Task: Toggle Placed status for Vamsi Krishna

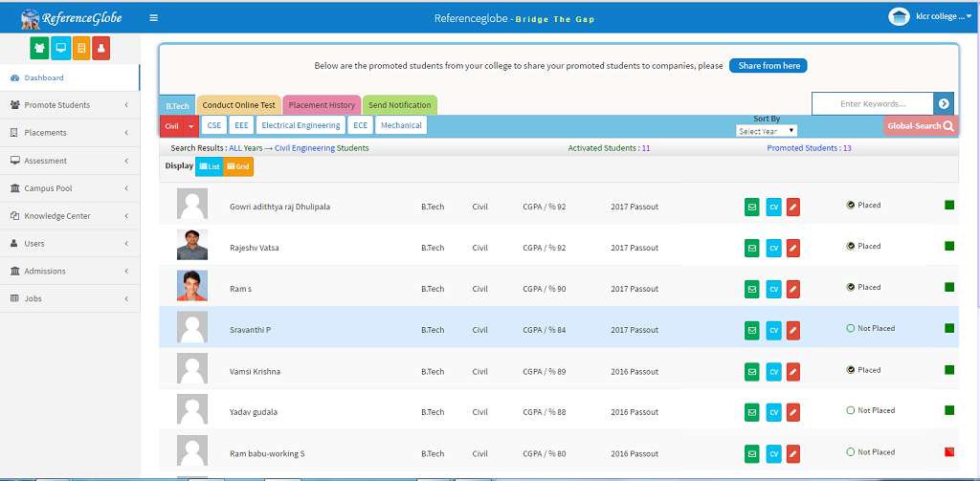Action: point(850,370)
